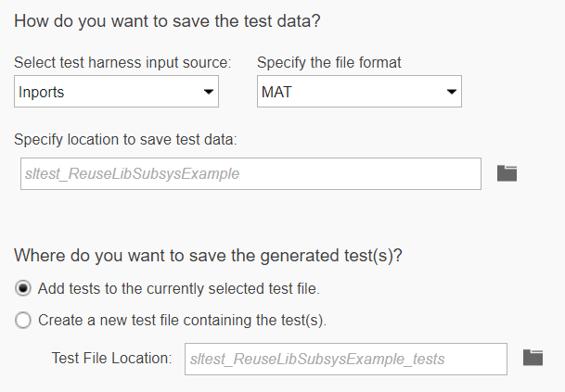
Task: Click 'Select test harness input source' label
Action: [122, 63]
